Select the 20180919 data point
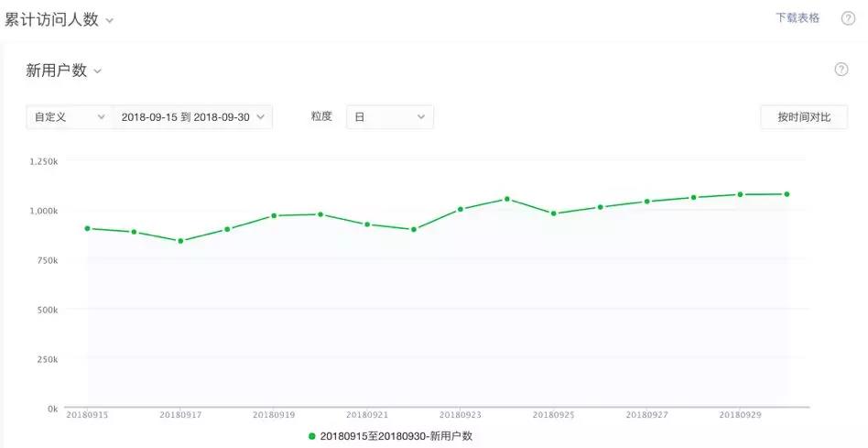This screenshot has width=868, height=448. [274, 215]
